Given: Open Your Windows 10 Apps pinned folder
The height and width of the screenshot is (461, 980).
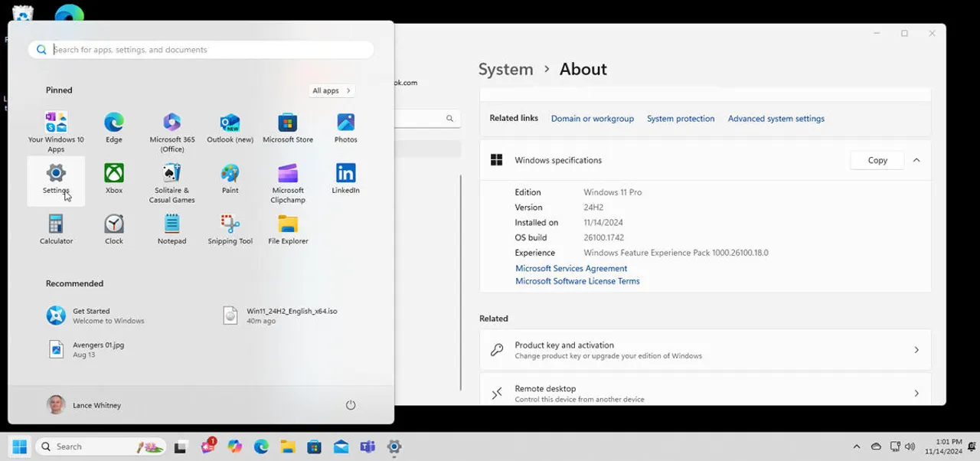Looking at the screenshot, I should pos(56,131).
